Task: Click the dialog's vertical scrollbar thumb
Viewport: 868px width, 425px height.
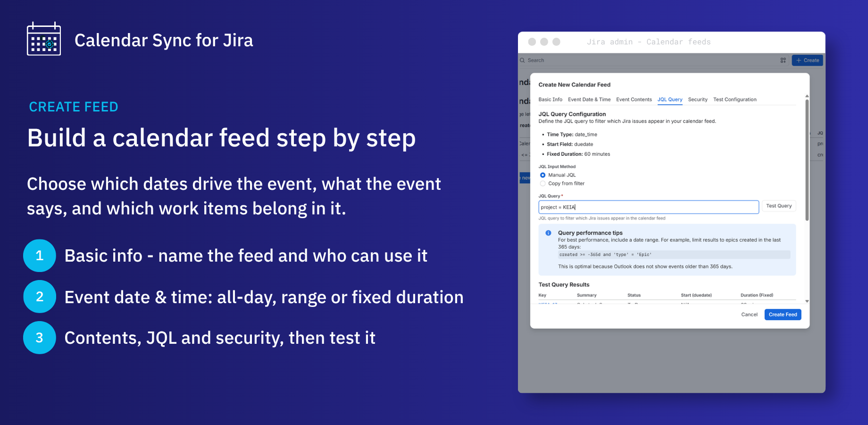Action: tap(807, 160)
